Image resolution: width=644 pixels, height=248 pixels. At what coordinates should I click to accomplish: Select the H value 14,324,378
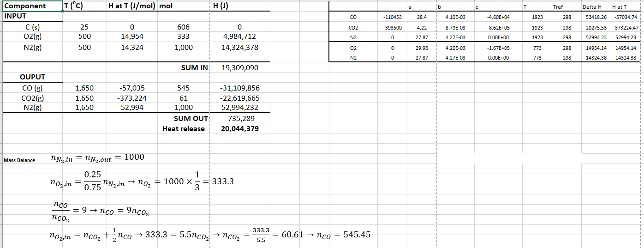click(240, 47)
